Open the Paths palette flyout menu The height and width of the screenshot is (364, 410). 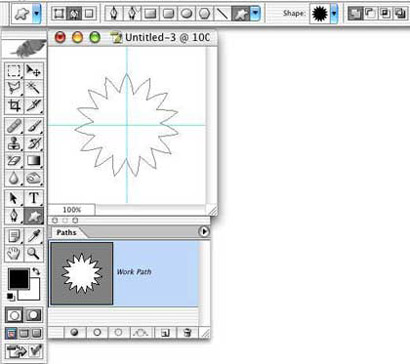[x=204, y=231]
